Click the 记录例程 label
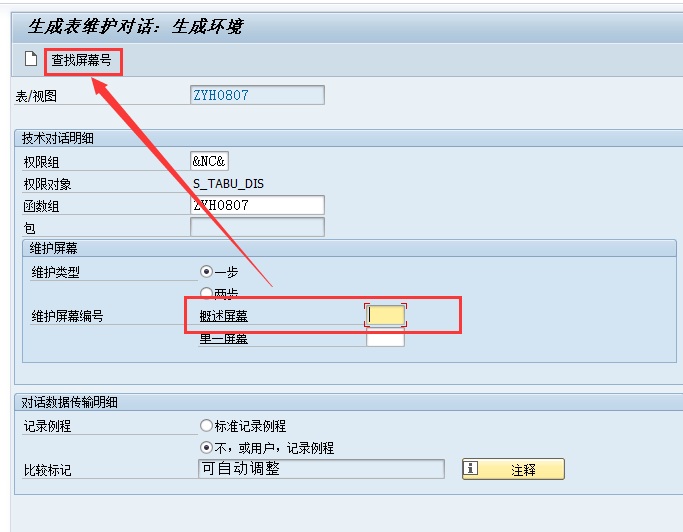Viewport: 683px width, 532px height. coord(47,426)
